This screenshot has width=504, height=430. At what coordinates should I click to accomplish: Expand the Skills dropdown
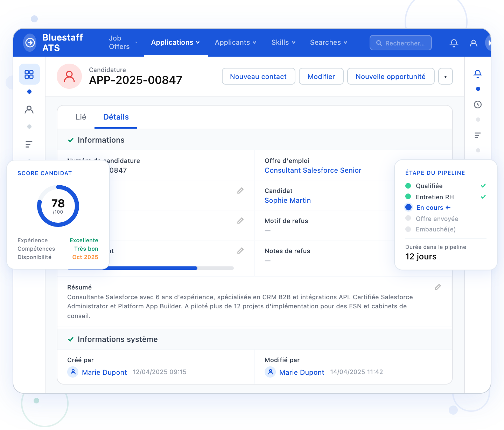tap(283, 42)
